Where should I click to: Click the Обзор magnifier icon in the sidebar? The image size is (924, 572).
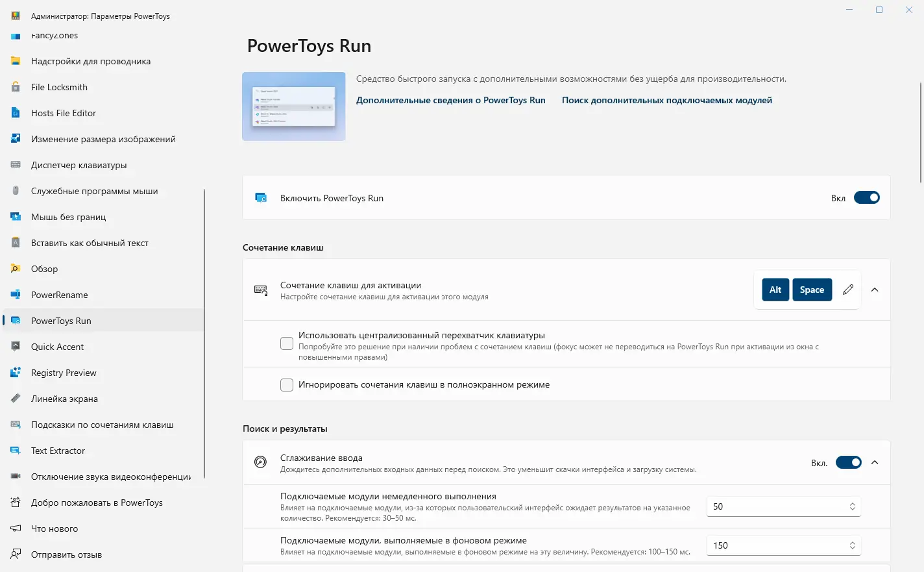tap(16, 269)
